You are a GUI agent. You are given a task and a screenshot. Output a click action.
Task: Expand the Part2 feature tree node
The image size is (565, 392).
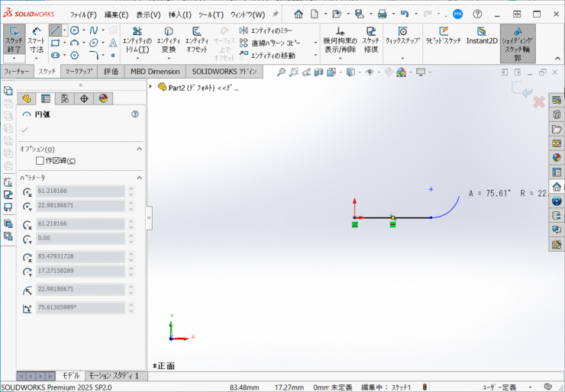tap(151, 87)
